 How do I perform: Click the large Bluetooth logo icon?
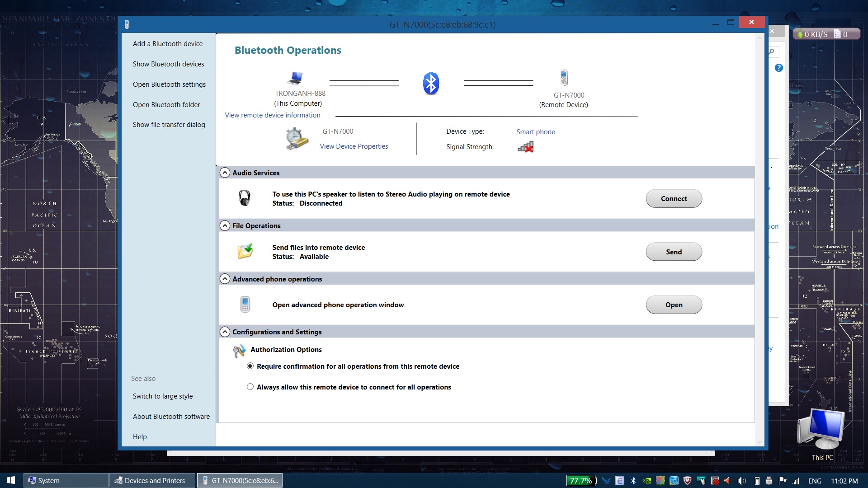coord(431,84)
